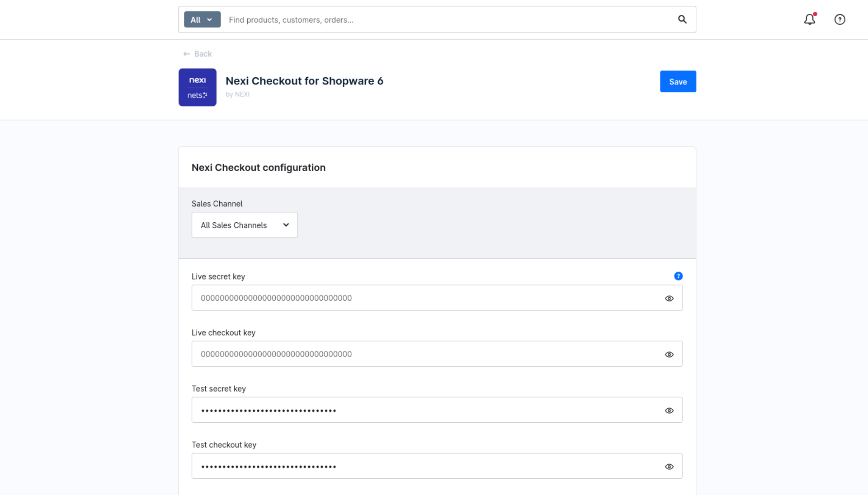
Task: Click the search magnifier icon
Action: pyautogui.click(x=682, y=19)
